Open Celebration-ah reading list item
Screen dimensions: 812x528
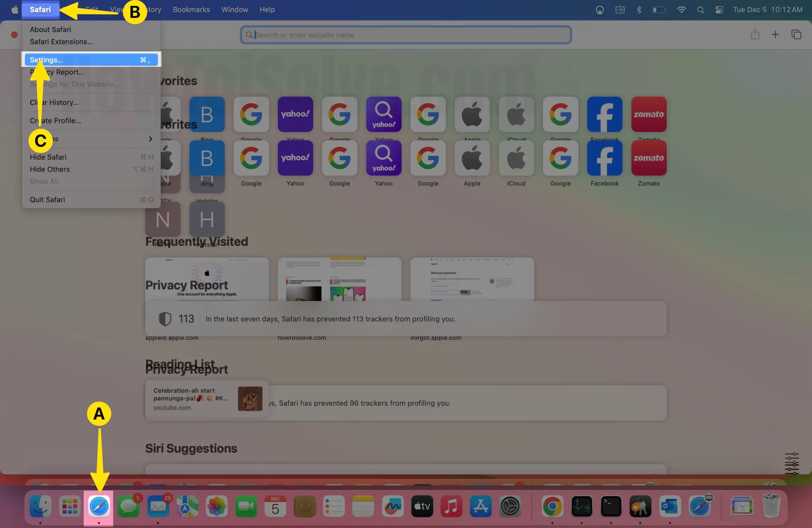207,399
